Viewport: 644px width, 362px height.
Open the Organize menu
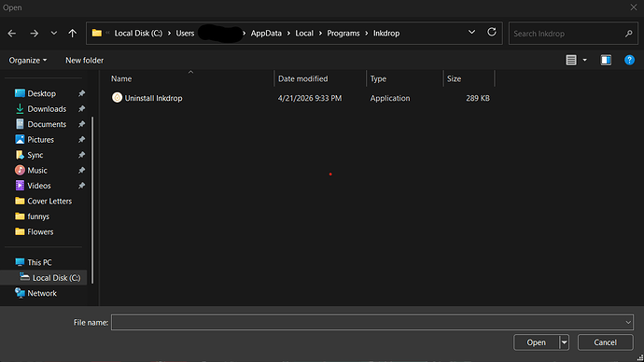click(x=28, y=61)
